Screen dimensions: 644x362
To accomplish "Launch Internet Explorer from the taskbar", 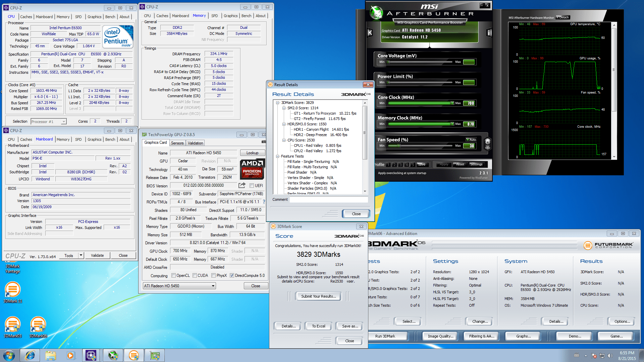I will click(x=30, y=355).
